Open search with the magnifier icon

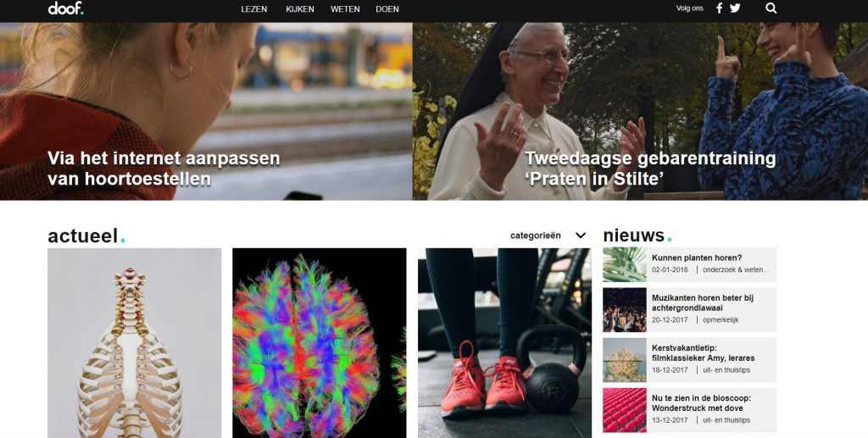(771, 8)
